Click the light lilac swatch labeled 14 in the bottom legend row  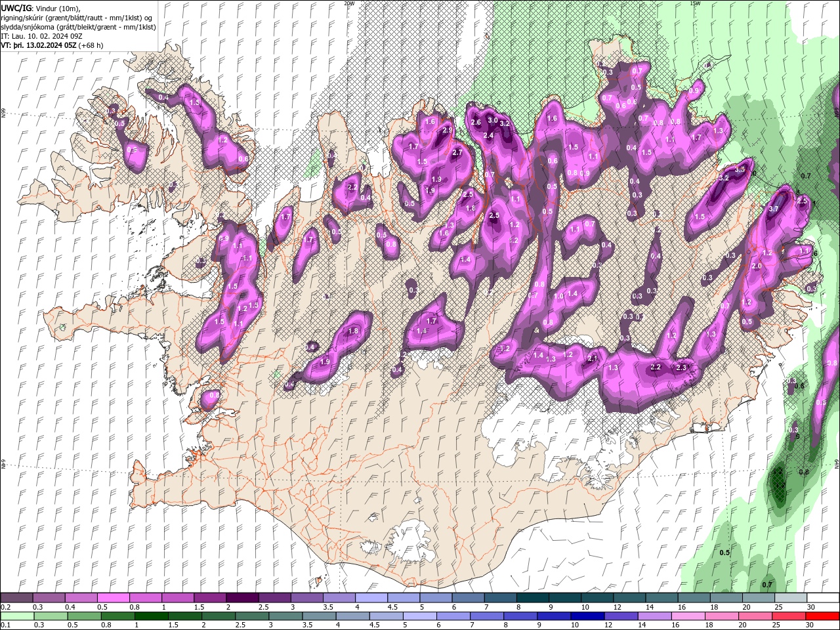click(x=654, y=616)
